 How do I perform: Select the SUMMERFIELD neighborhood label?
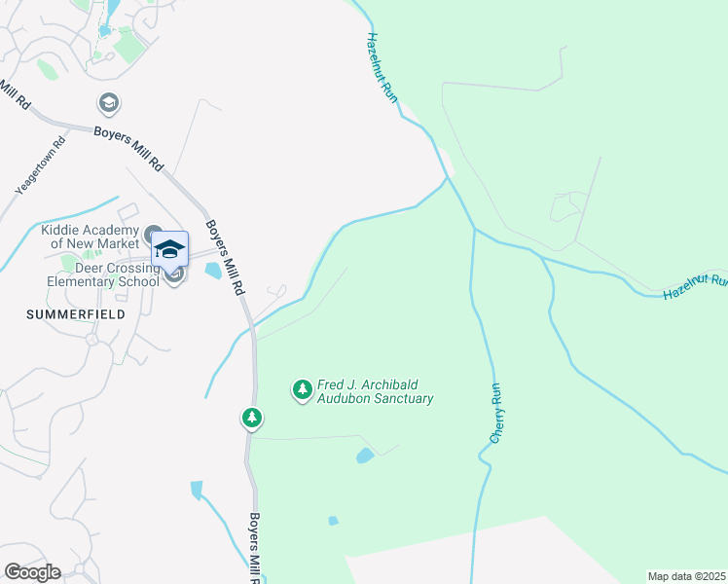tap(76, 314)
